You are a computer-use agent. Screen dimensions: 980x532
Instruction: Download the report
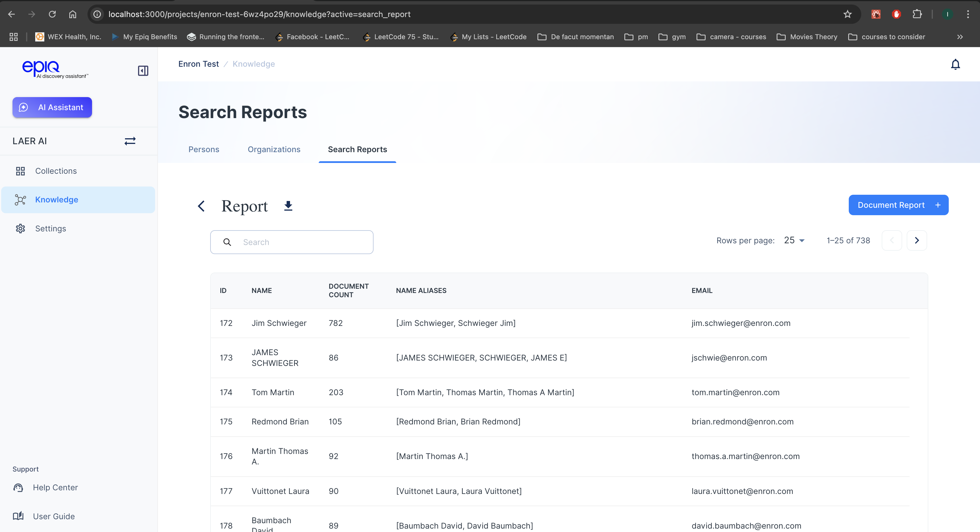tap(288, 206)
